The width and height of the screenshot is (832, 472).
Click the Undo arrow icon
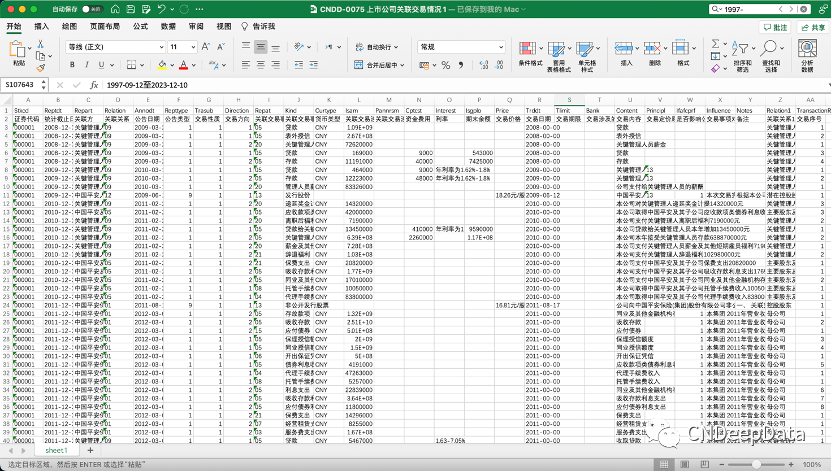tap(161, 9)
